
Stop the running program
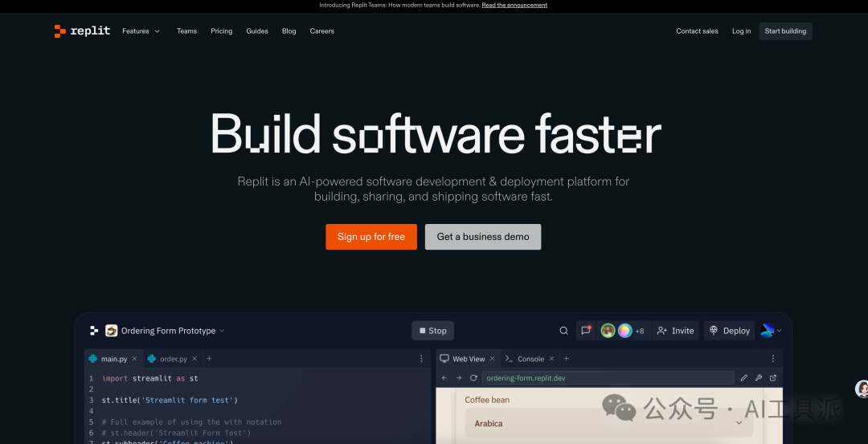coord(433,331)
